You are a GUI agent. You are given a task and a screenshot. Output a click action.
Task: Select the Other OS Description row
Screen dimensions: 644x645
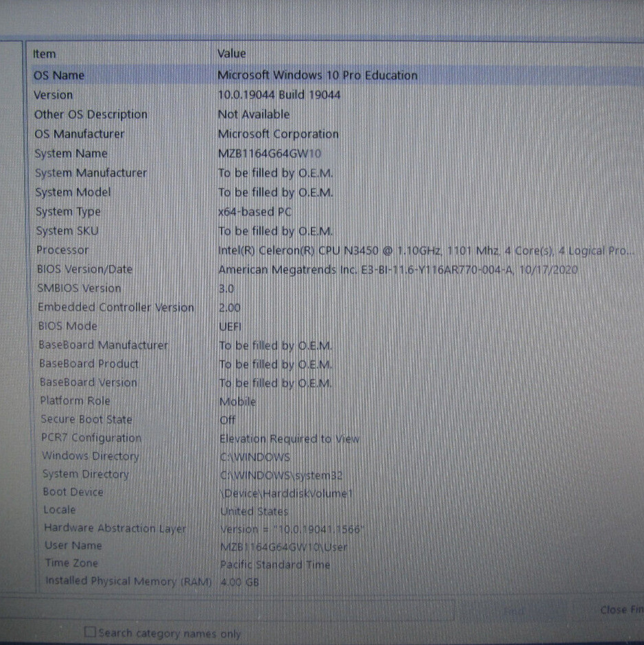(91, 114)
